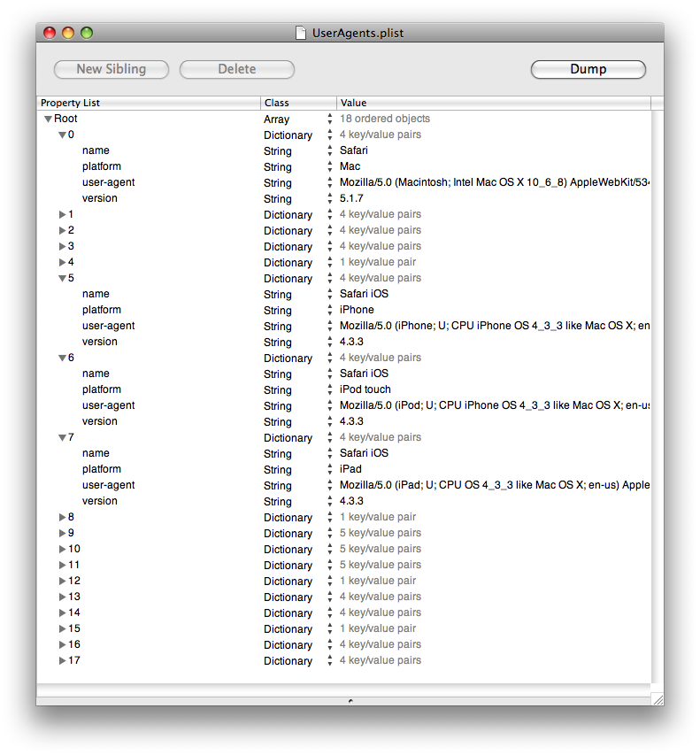Open class popup for Mac platform row

pos(329,166)
